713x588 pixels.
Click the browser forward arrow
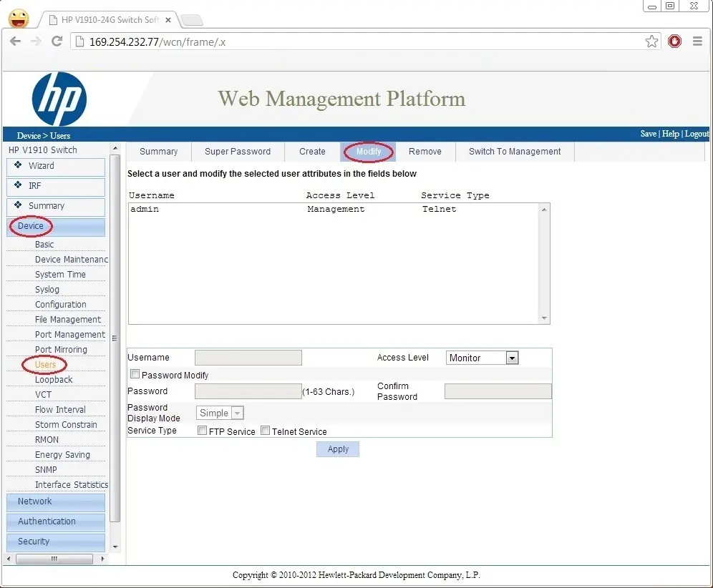tap(36, 41)
